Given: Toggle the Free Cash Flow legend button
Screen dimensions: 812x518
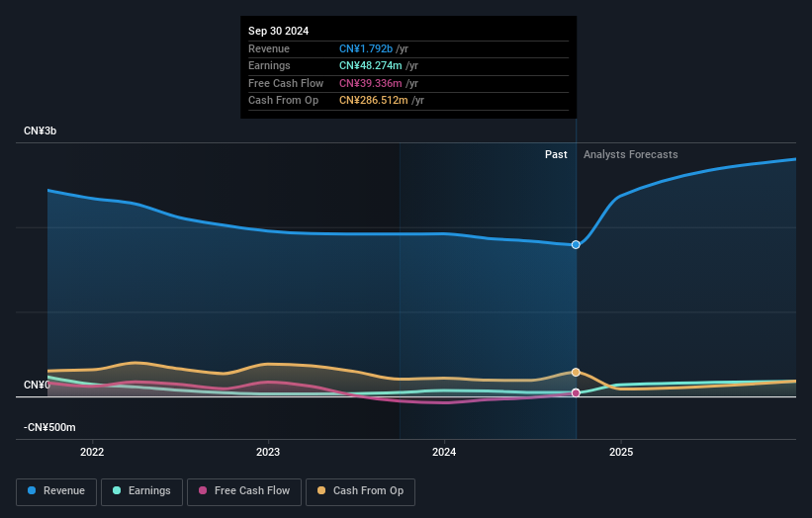Looking at the screenshot, I should (244, 491).
